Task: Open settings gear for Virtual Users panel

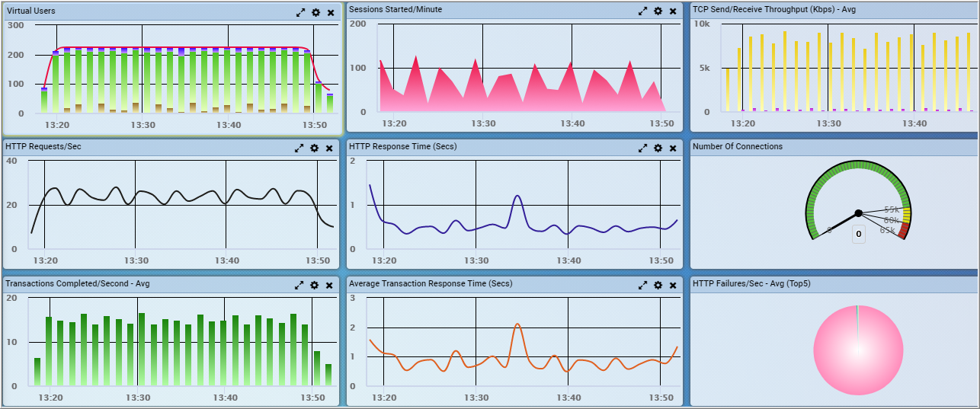Action: click(x=315, y=12)
